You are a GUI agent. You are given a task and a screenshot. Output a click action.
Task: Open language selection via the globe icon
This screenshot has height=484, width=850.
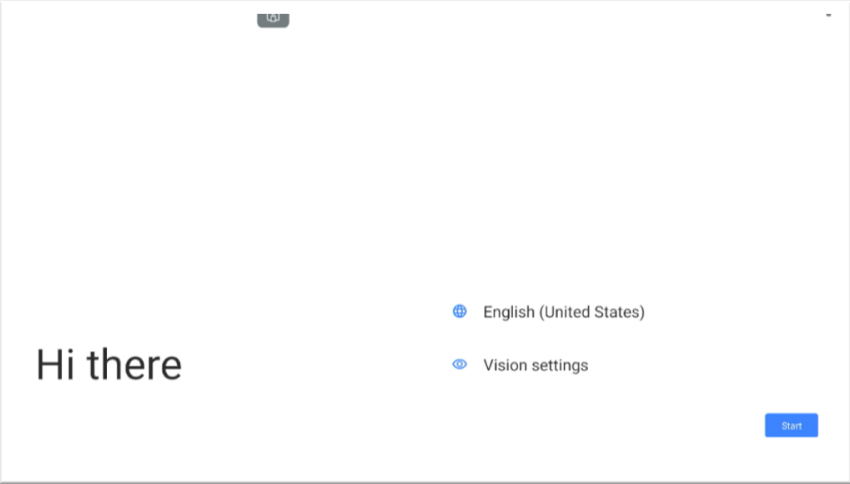tap(460, 311)
